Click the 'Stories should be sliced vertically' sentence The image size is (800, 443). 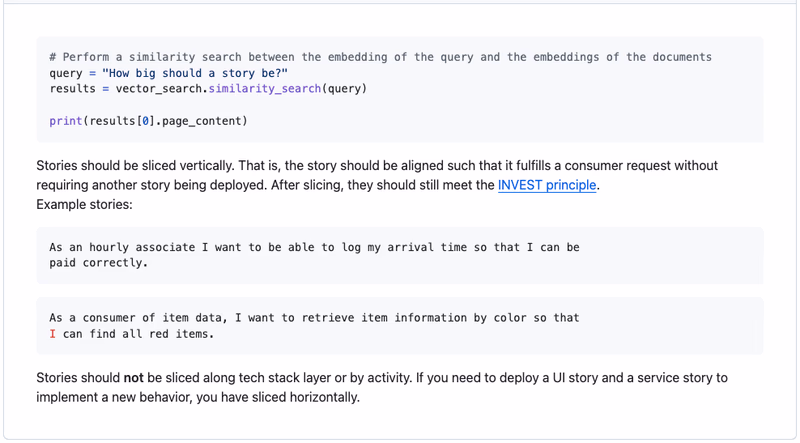[x=142, y=166]
